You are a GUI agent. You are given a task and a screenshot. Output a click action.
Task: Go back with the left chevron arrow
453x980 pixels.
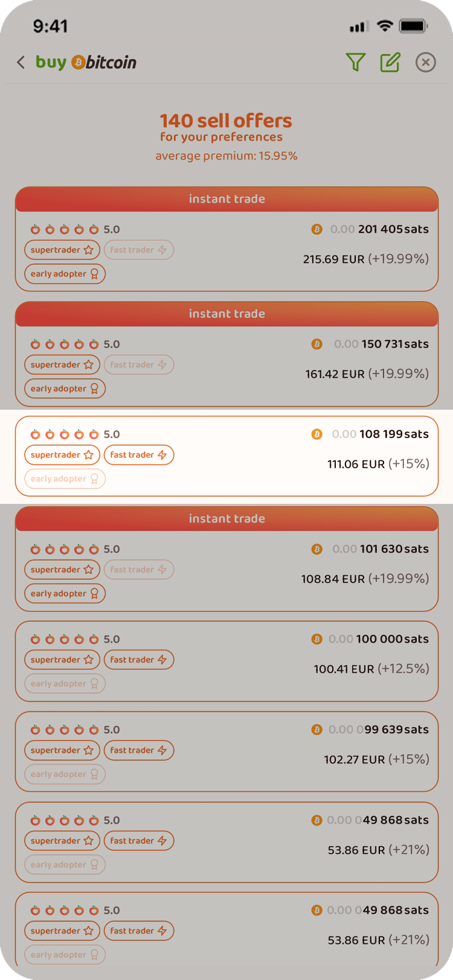pyautogui.click(x=21, y=62)
